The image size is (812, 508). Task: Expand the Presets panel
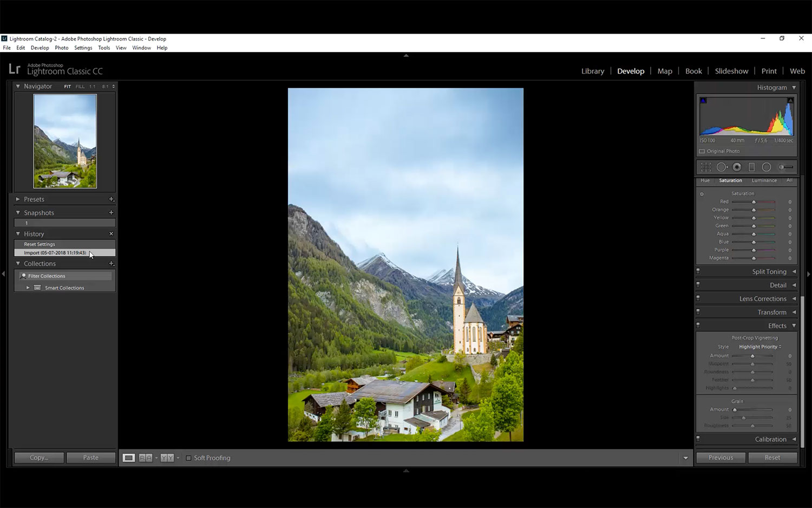coord(18,199)
